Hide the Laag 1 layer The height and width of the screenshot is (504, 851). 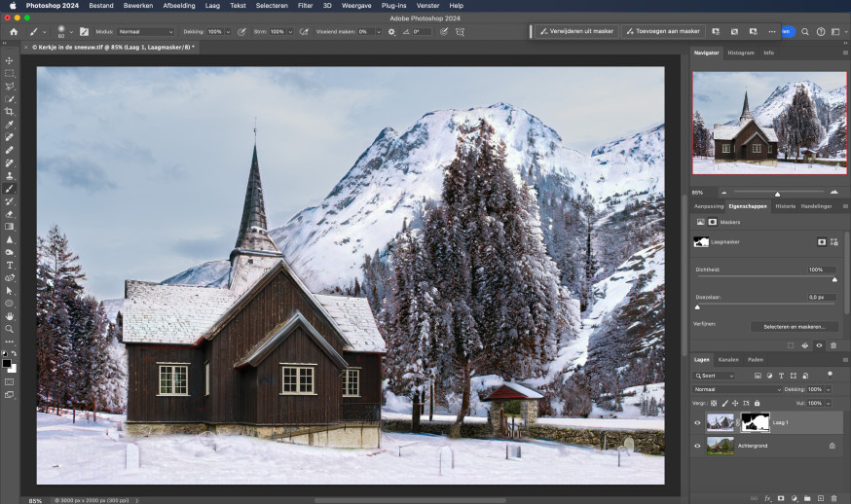(697, 422)
